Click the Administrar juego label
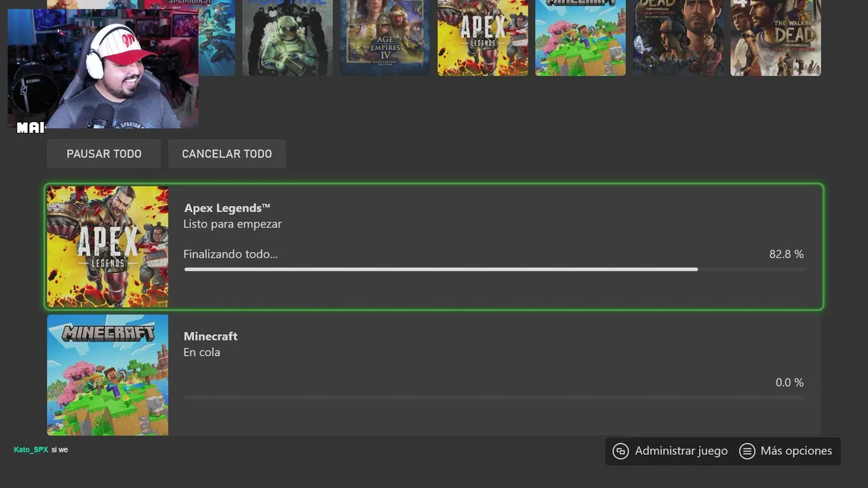This screenshot has height=488, width=868. pos(681,451)
